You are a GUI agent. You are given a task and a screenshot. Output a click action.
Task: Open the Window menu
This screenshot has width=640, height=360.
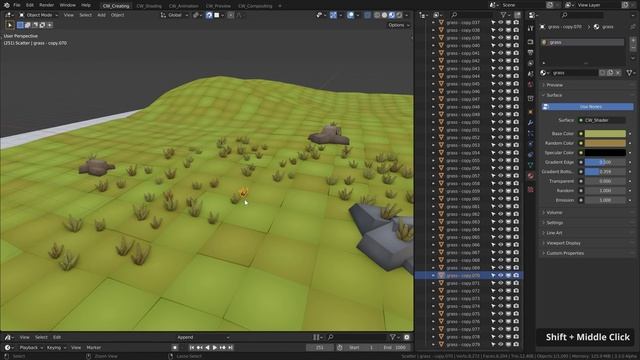[x=67, y=5]
